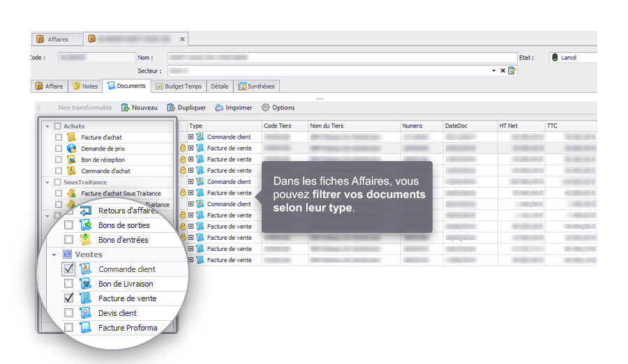Screen dimensions: 628x364
Task: Click the Bons d'entrées icon
Action: [85, 239]
